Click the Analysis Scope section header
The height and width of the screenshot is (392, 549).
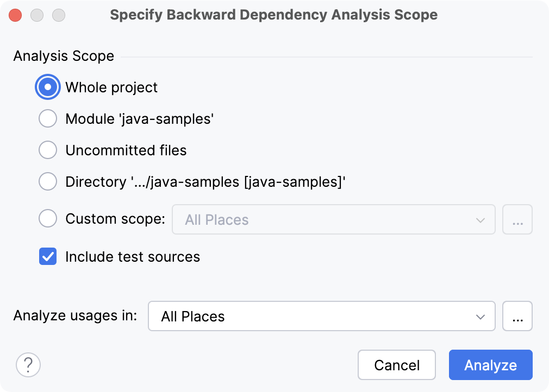pos(63,56)
